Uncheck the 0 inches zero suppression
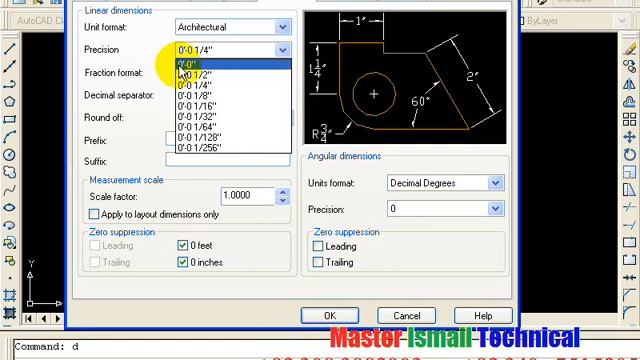 click(182, 262)
